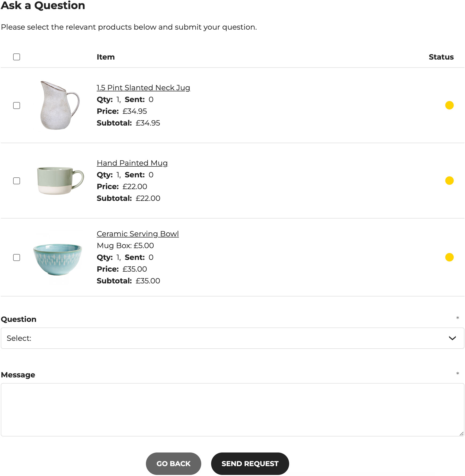The height and width of the screenshot is (476, 465).
Task: Click the yellow status dot beside Hand Painted Mug
Action: (449, 181)
